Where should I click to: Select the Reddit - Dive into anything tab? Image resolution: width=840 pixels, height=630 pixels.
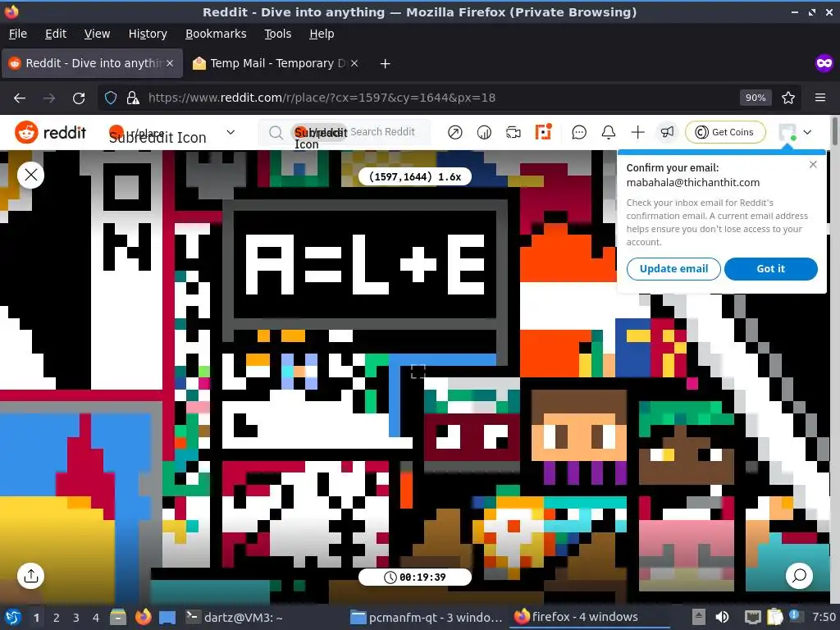92,63
